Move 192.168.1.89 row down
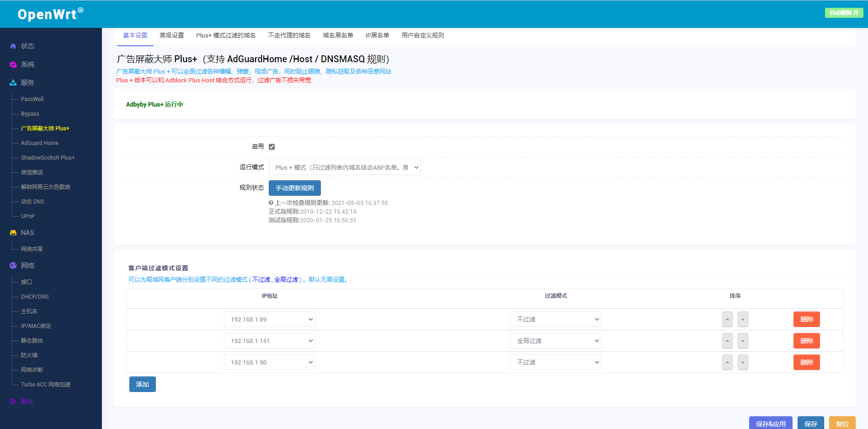Screen dimensions: 868x429 click(743, 319)
